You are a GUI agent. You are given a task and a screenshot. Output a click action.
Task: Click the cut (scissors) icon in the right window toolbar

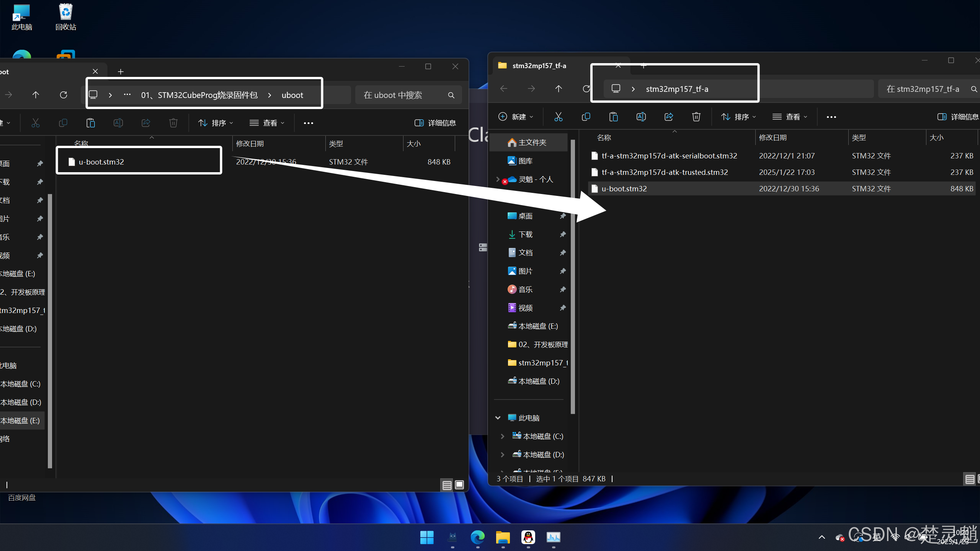tap(558, 117)
